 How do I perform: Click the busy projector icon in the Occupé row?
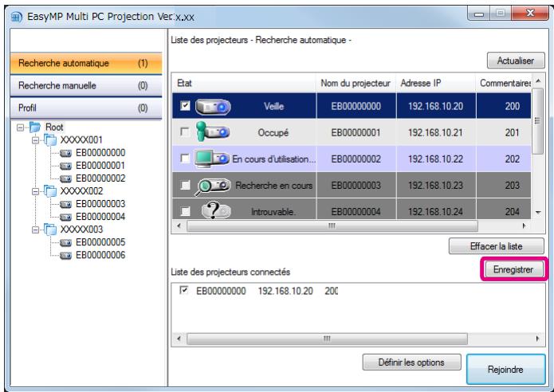click(213, 131)
